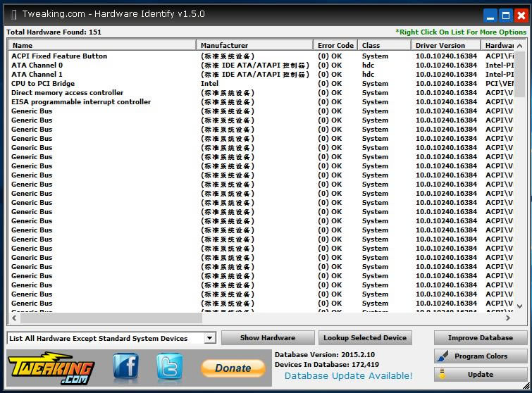Click the Update button
Viewport: 532px width, 393px height.
(x=481, y=375)
